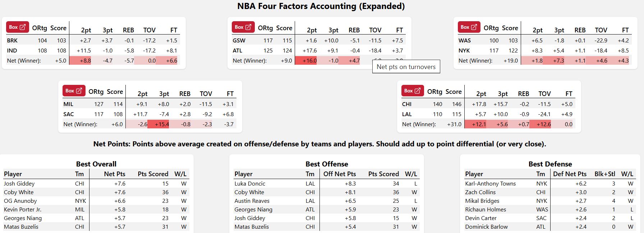
Task: Open the GSW vs ATL box score
Action: (x=243, y=27)
